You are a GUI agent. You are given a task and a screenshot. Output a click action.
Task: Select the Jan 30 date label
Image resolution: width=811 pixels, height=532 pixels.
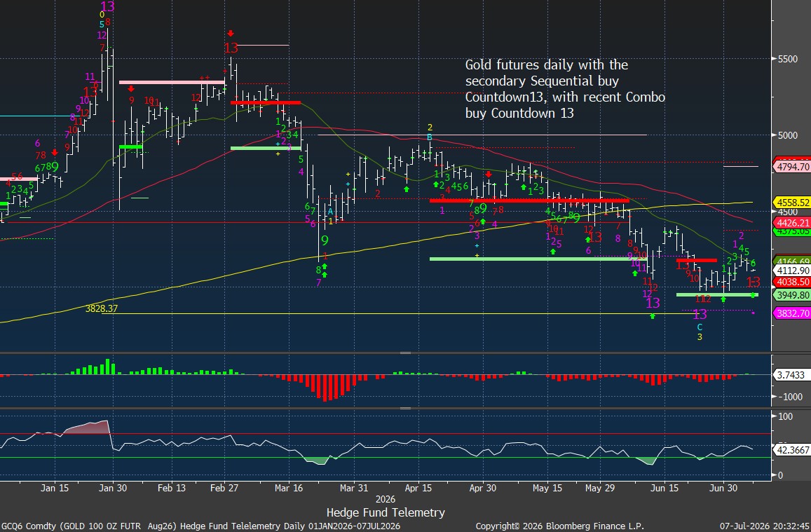[x=114, y=488]
